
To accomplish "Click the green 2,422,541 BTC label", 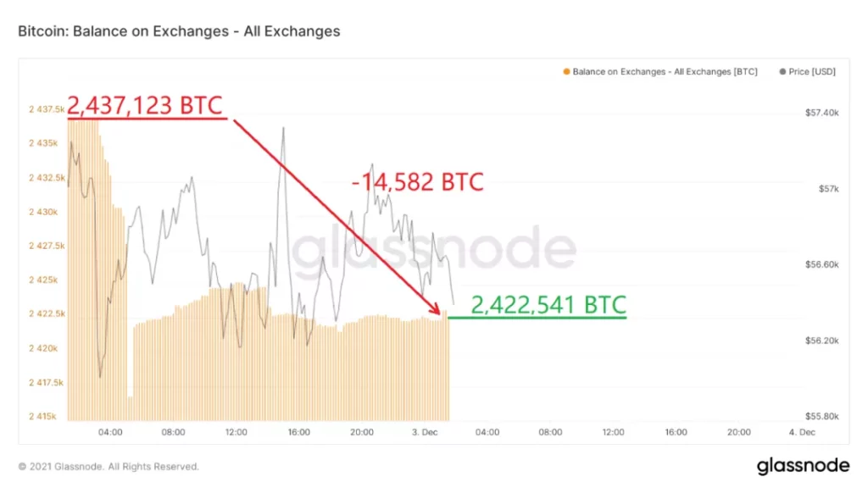I will pos(548,304).
